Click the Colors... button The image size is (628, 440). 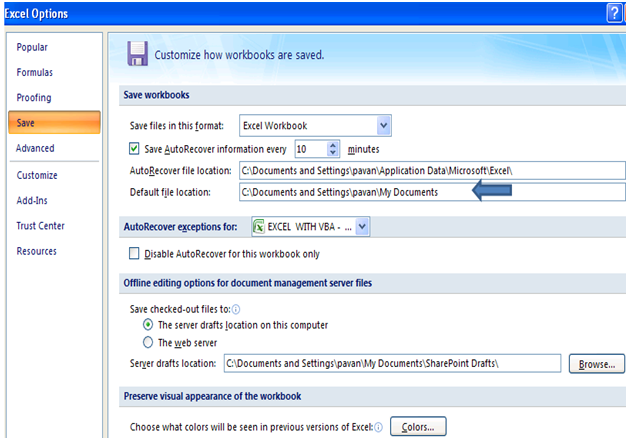click(x=418, y=427)
